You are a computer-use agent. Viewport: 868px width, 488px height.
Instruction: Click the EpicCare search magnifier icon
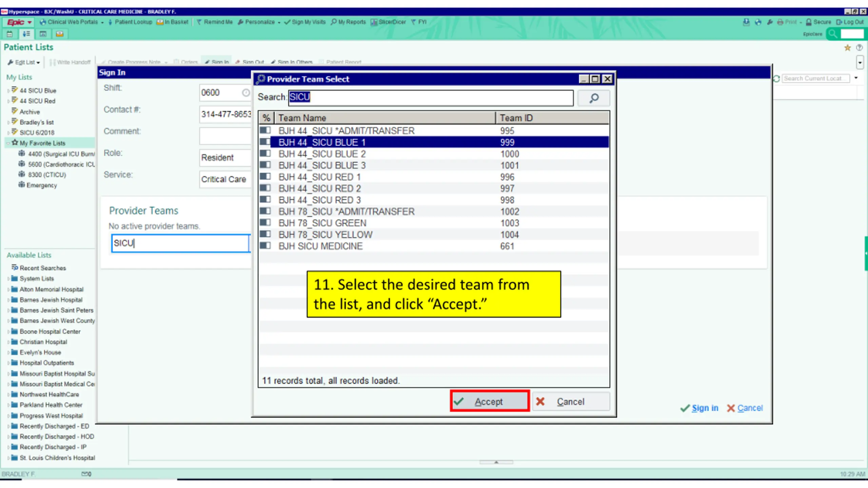pos(832,34)
